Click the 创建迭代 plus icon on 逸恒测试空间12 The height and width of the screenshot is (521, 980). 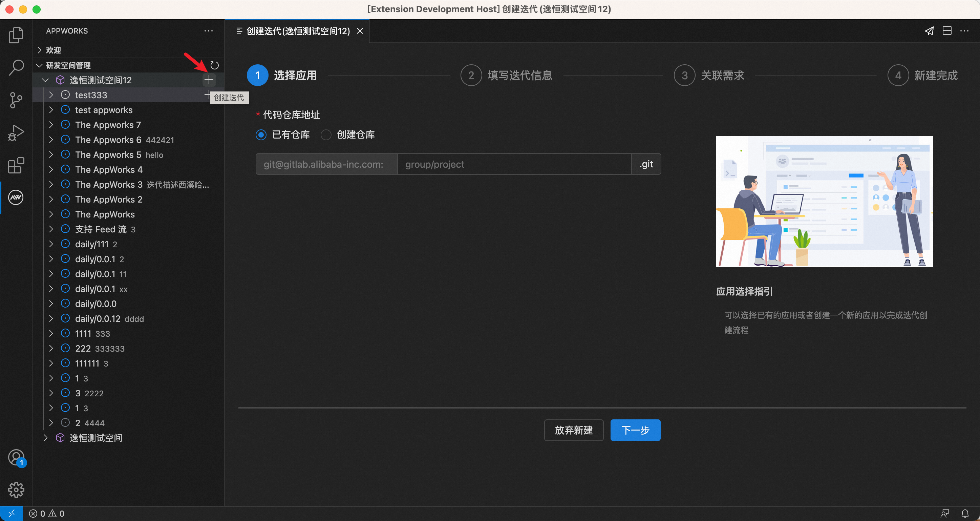[209, 80]
